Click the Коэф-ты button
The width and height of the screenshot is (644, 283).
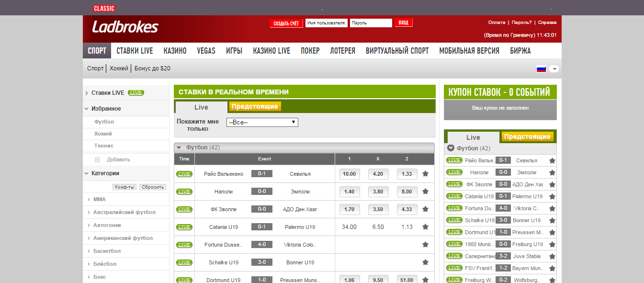coord(124,187)
